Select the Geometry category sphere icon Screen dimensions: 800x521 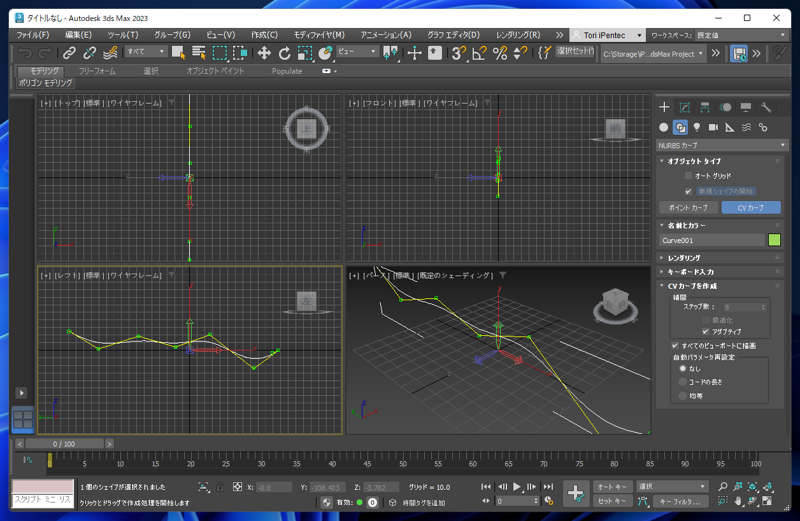(663, 127)
